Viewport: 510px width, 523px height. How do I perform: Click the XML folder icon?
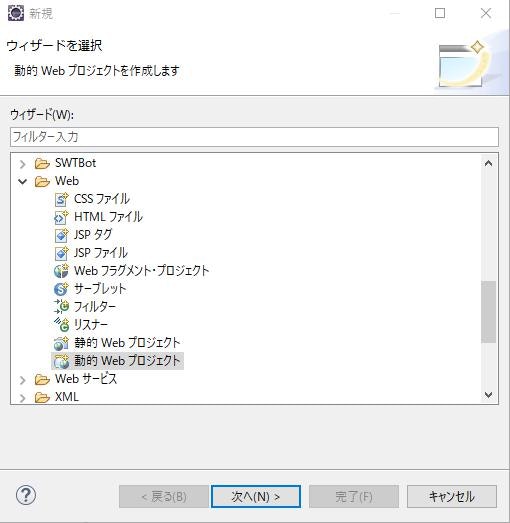point(42,397)
